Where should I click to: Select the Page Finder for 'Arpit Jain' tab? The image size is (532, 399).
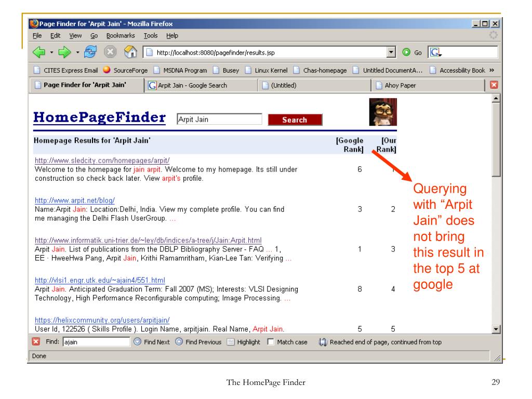pyautogui.click(x=87, y=85)
